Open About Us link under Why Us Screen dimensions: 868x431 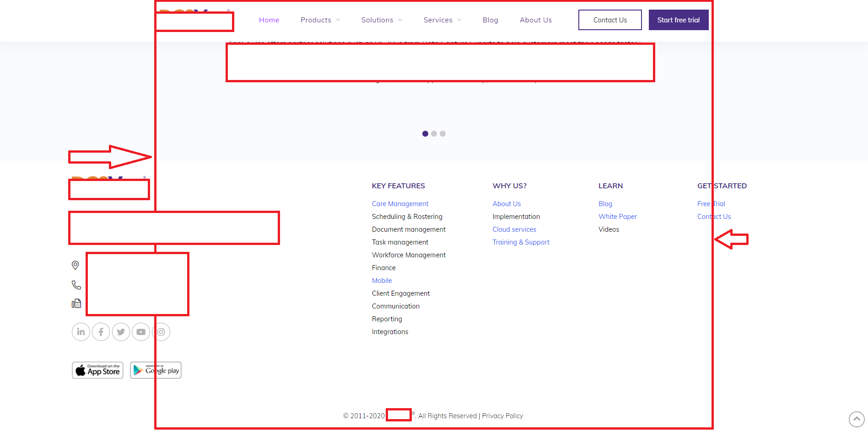coord(507,204)
